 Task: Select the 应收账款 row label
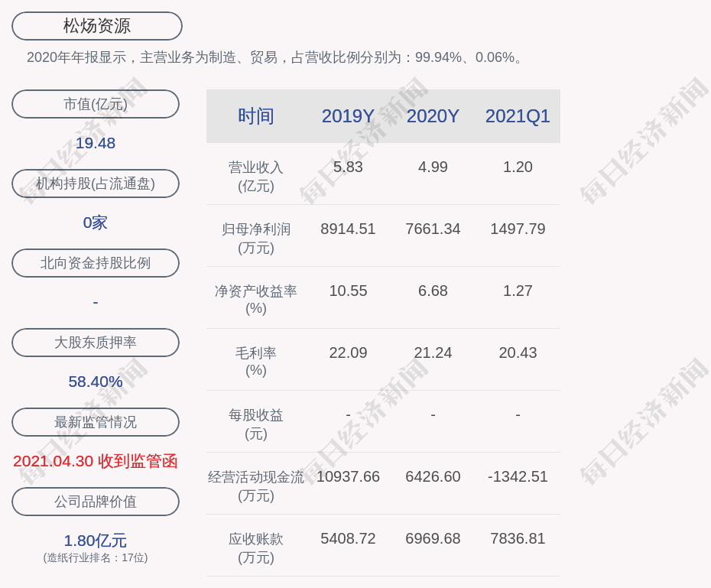coord(256,547)
